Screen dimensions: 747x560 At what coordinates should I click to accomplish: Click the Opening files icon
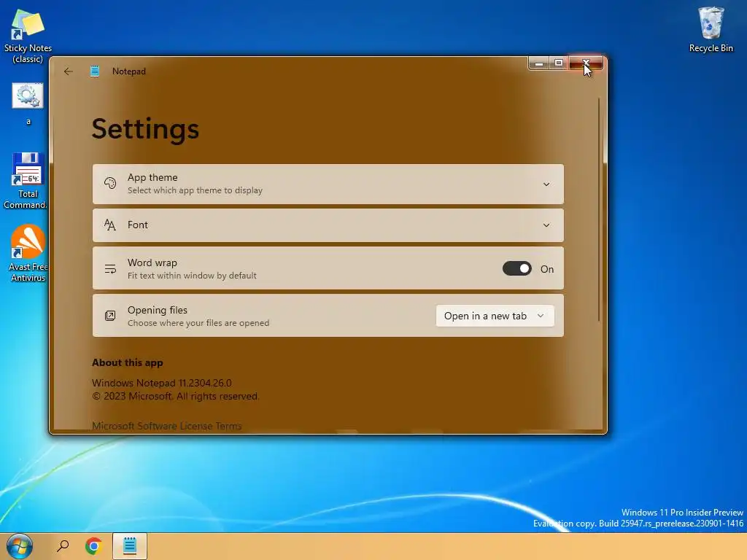pyautogui.click(x=110, y=316)
